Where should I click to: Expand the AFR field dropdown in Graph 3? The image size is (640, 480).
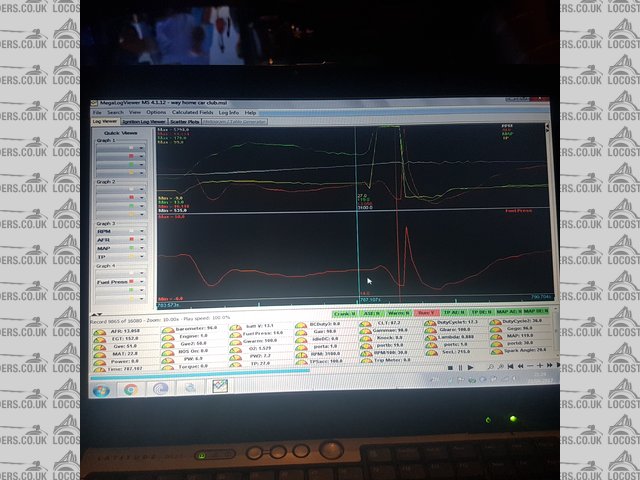coord(142,240)
